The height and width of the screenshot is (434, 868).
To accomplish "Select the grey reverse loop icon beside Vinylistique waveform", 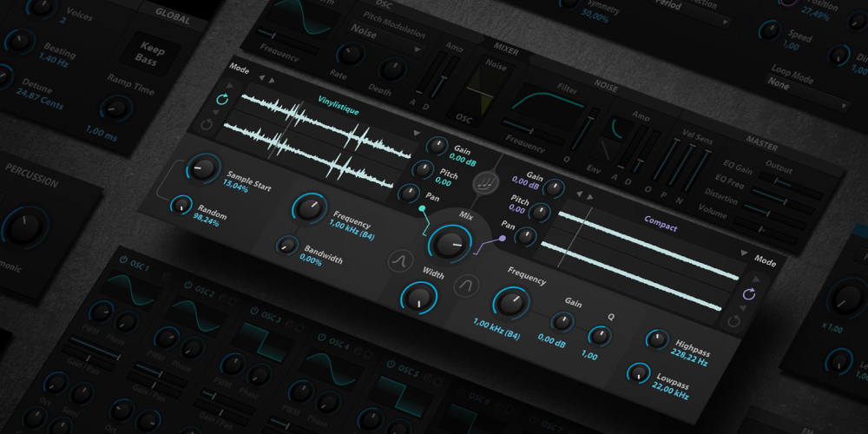I will pos(207,125).
